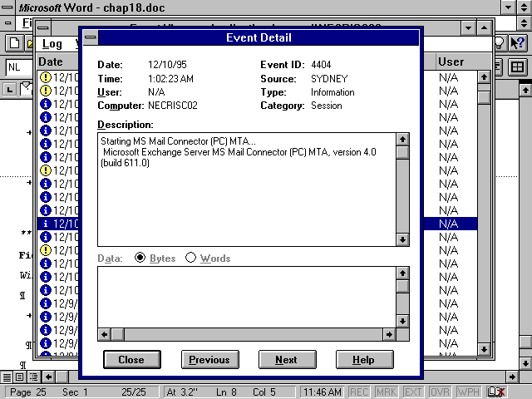Maximize the Event Viewer window
532x399 pixels.
coord(484,27)
